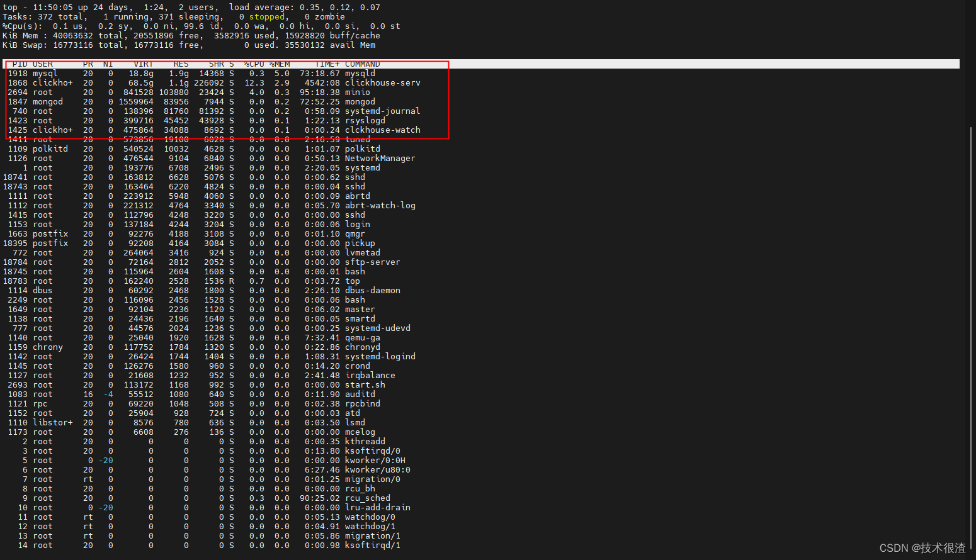
Task: Select the abrt-watch-log command
Action: 380,206
